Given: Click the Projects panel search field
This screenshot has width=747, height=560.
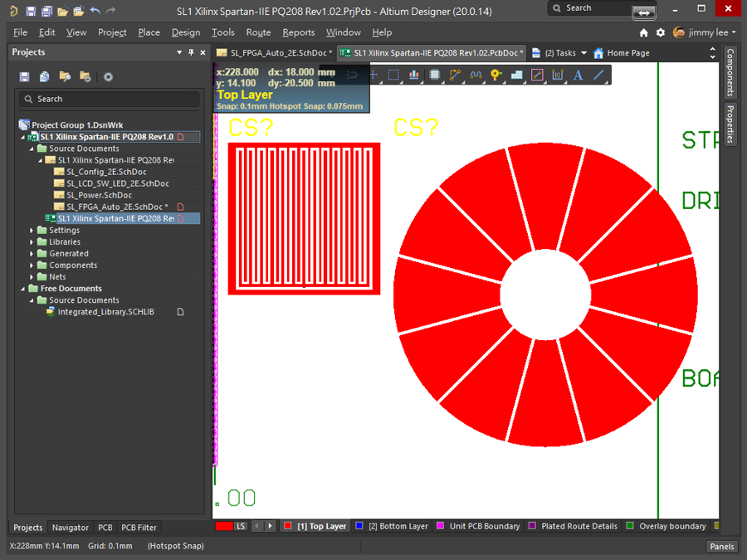Looking at the screenshot, I should coord(110,99).
